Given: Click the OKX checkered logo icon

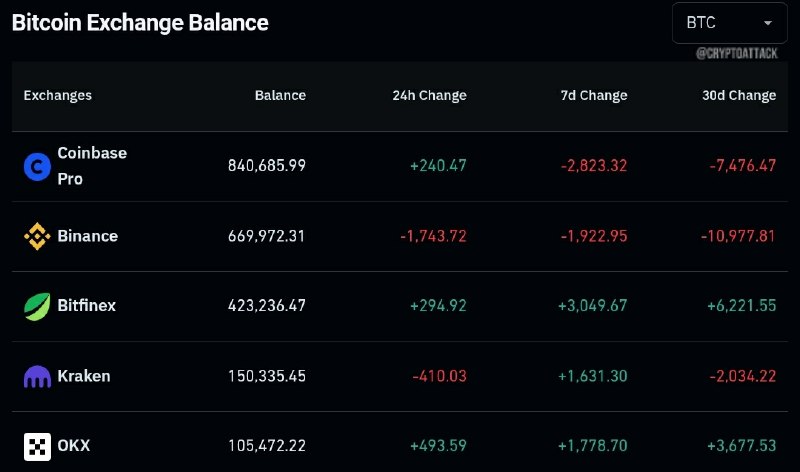Looking at the screenshot, I should click(37, 446).
